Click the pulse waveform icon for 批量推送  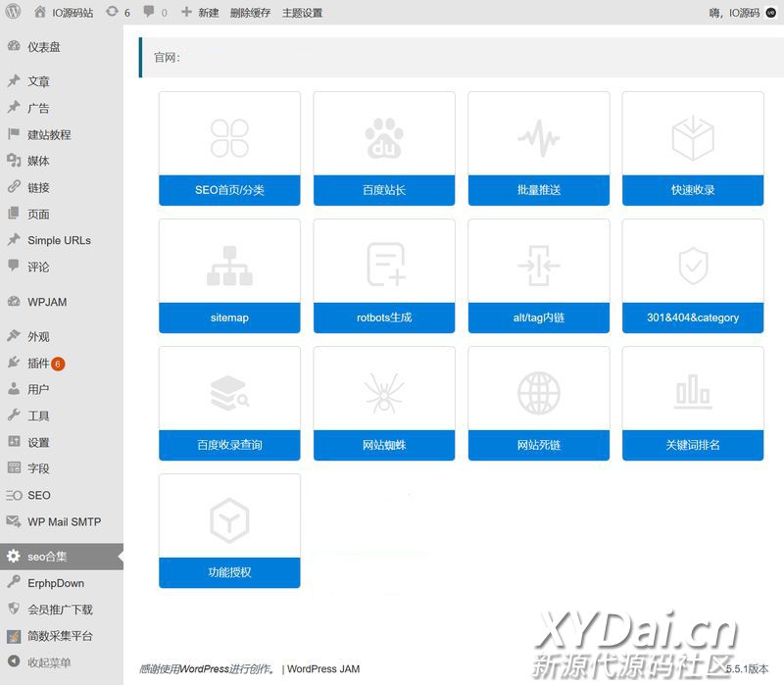(538, 139)
